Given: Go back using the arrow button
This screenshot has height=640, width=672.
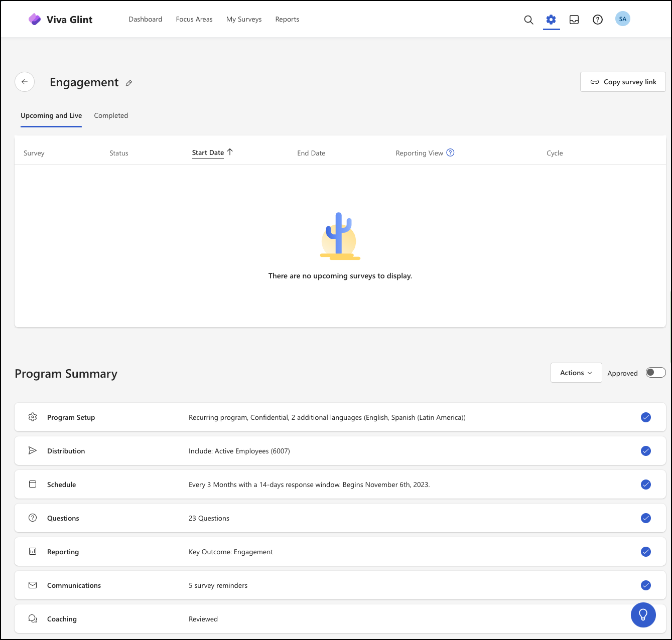Looking at the screenshot, I should click(25, 82).
